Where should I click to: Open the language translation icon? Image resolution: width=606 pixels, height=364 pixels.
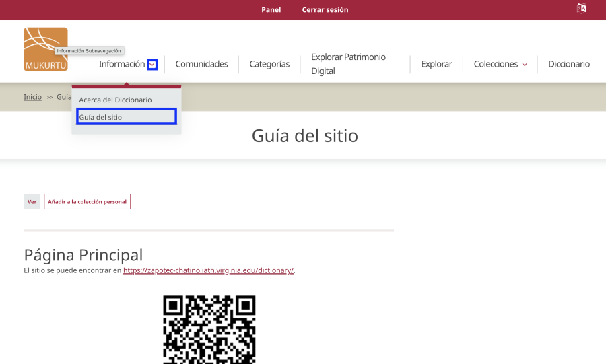pyautogui.click(x=581, y=9)
